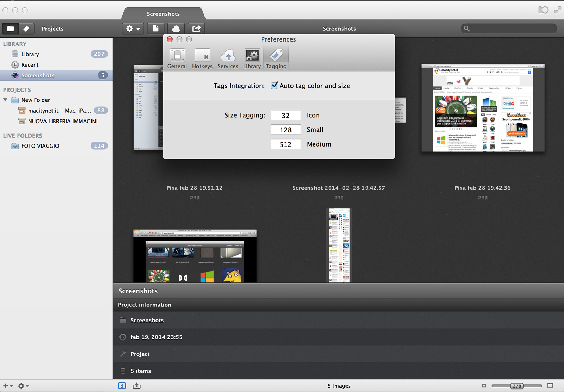
Task: Switch sidebar to tags view icon
Action: click(x=26, y=29)
